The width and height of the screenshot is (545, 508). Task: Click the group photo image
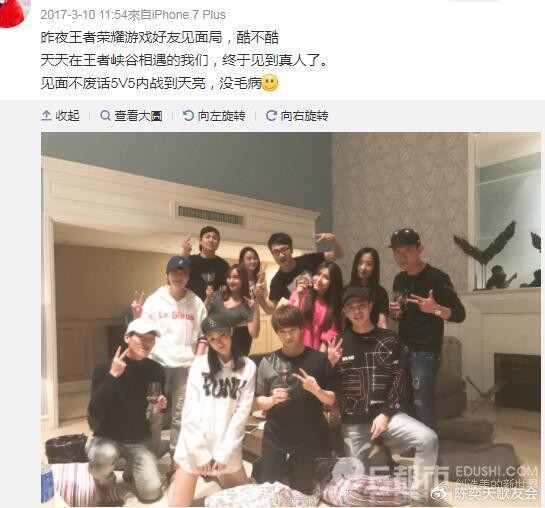pos(291,318)
